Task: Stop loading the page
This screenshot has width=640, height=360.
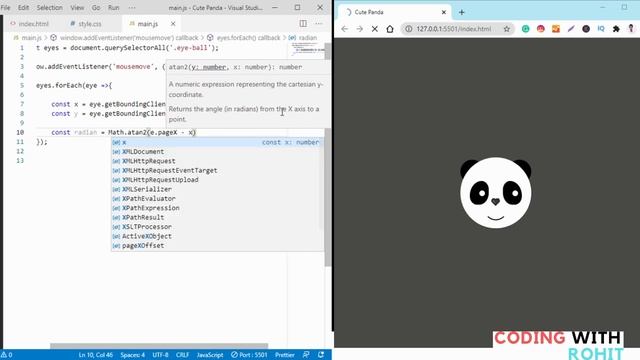Action: tap(375, 29)
